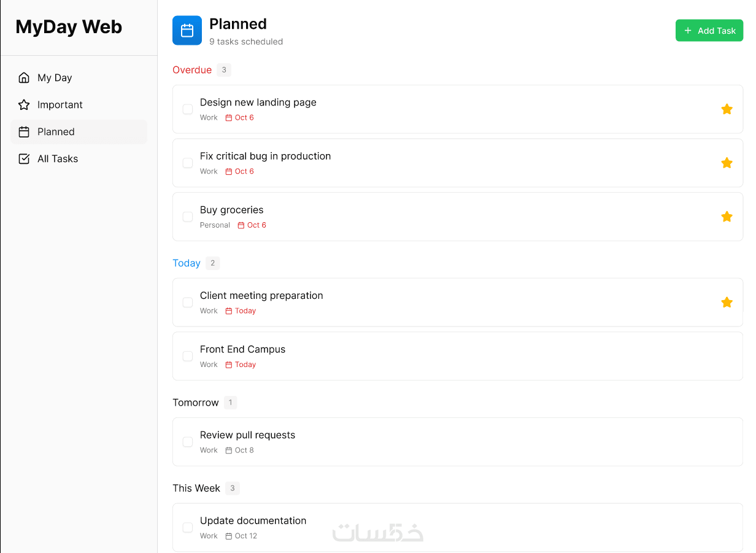Go to All Tasks in sidebar
Viewport: 756px width, 553px height.
58,159
